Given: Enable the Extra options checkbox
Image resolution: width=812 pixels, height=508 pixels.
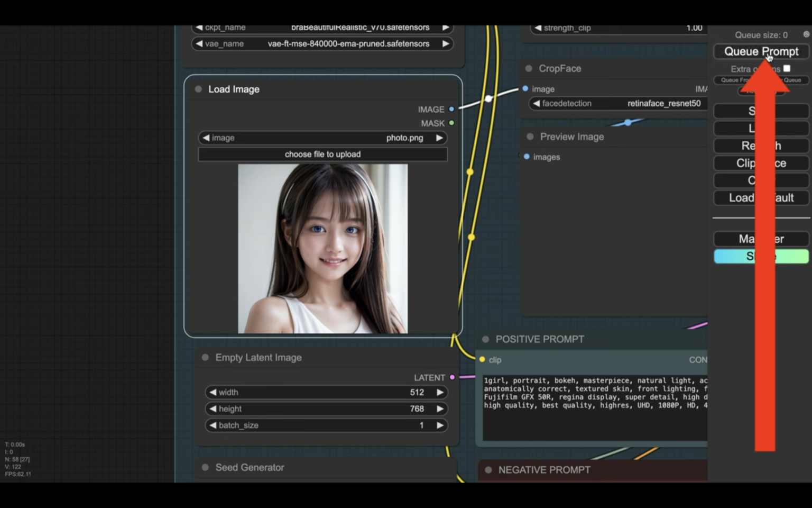Looking at the screenshot, I should click(787, 68).
